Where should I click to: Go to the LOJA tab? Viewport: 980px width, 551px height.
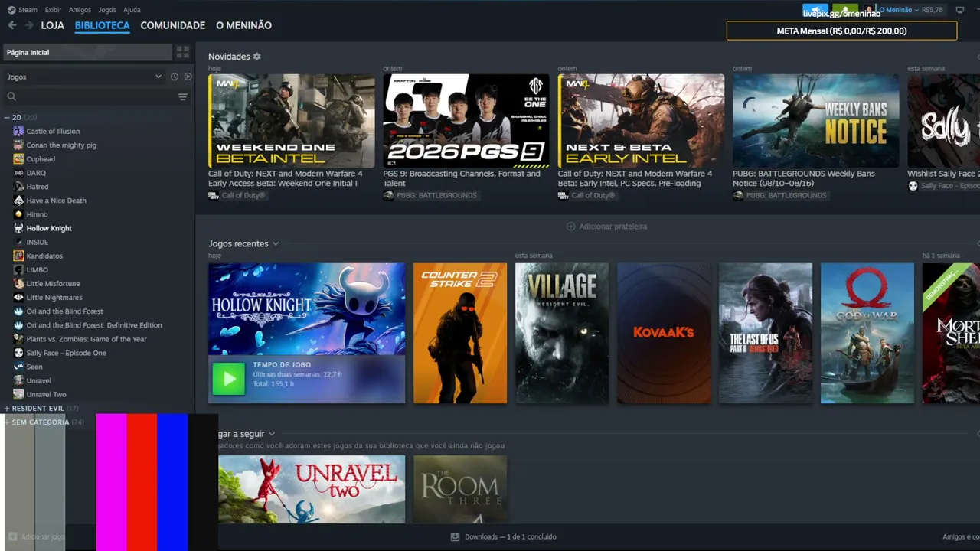[x=53, y=25]
